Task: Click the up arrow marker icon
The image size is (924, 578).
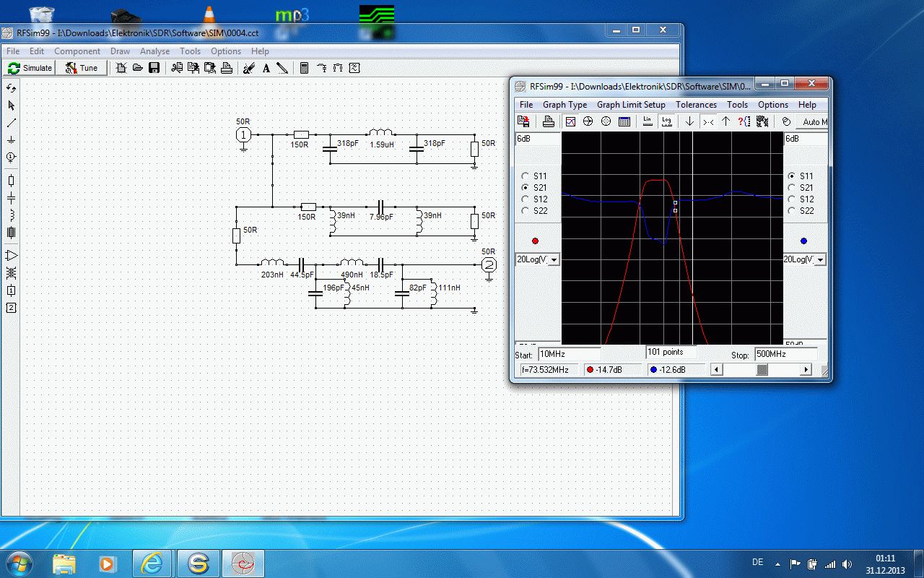Action: [x=726, y=121]
